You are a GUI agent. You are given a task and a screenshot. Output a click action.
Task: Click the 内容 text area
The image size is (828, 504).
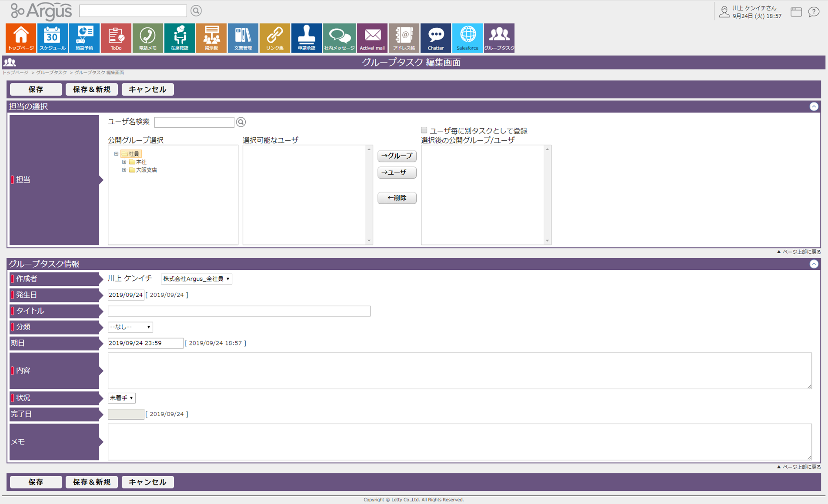coord(460,371)
